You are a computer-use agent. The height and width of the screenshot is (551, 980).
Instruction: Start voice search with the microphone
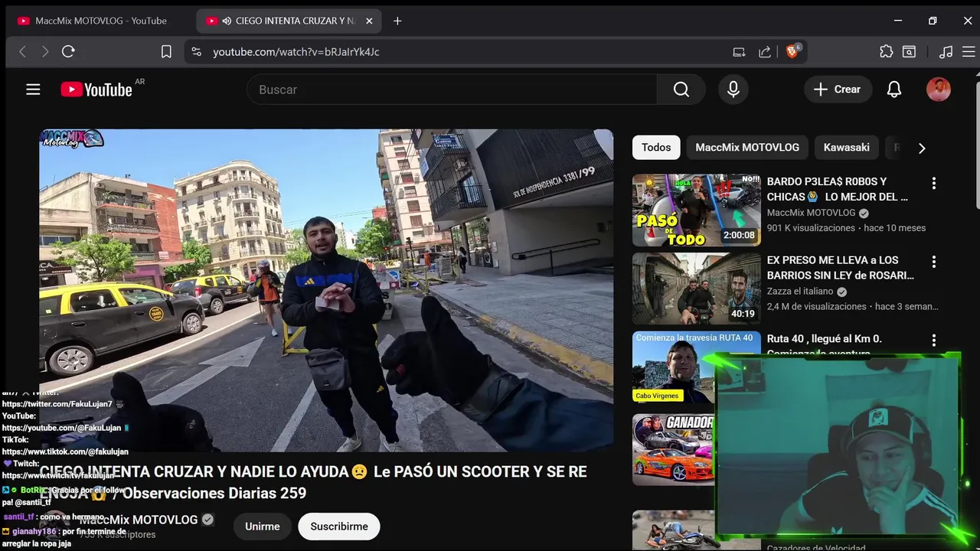pos(733,90)
